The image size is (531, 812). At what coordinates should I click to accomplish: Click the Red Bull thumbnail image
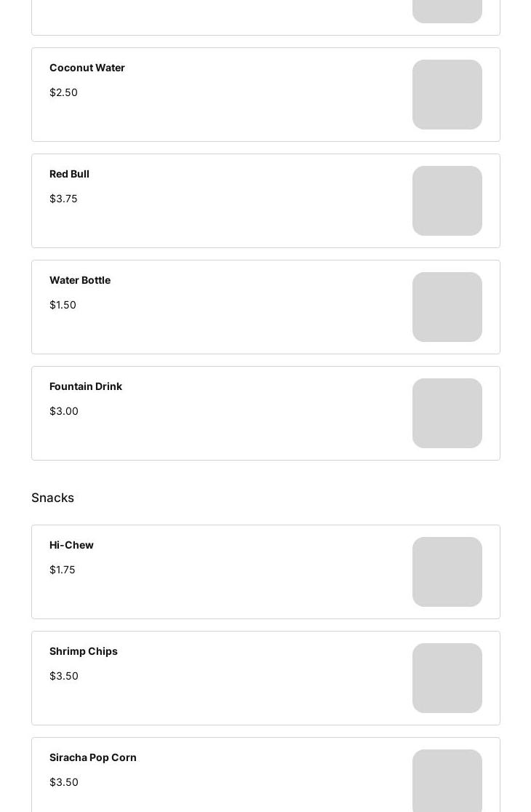pos(447,201)
